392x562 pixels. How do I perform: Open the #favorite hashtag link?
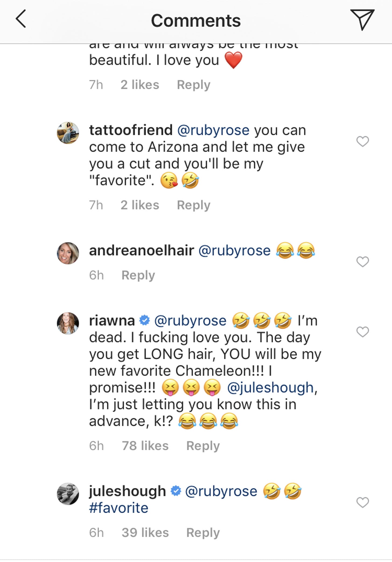click(x=119, y=508)
